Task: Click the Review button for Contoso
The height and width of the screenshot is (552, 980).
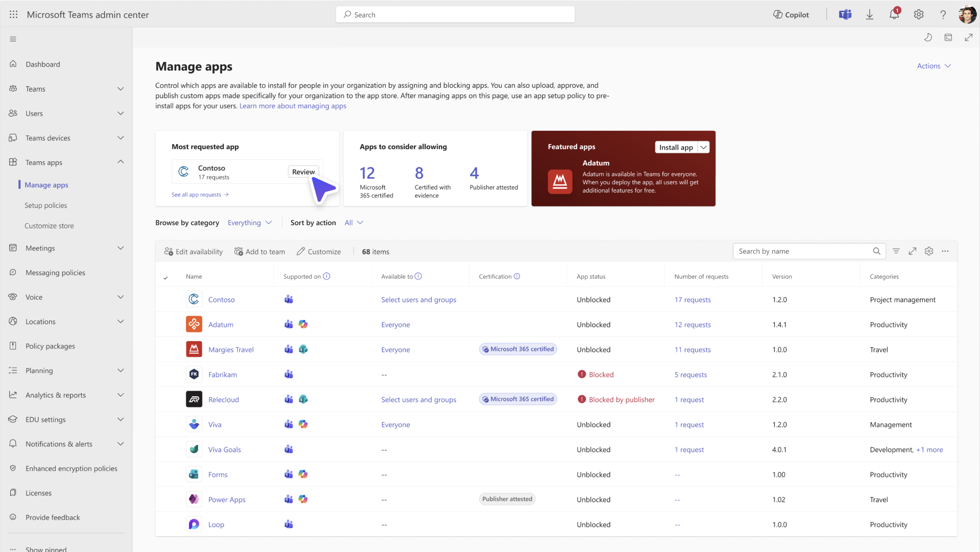Action: point(303,172)
